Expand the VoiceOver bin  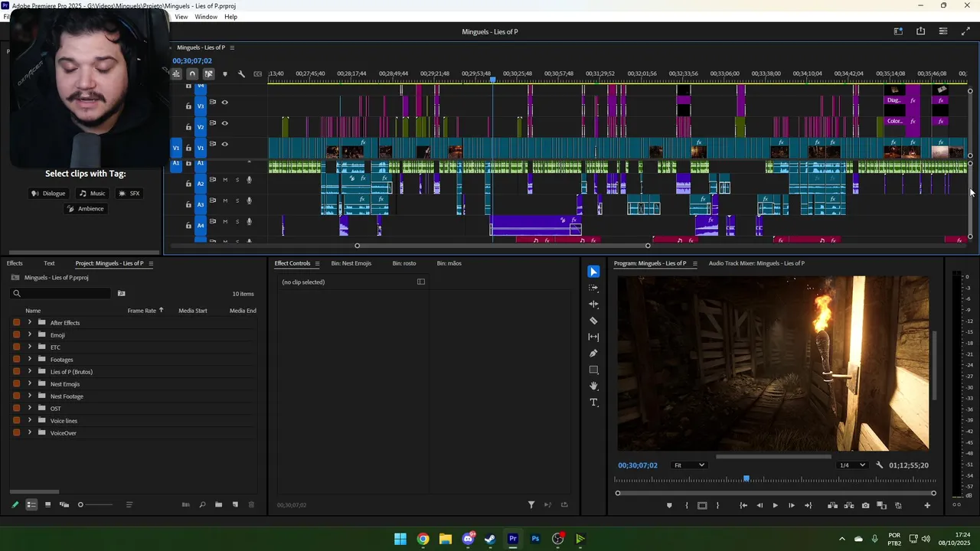tap(30, 432)
